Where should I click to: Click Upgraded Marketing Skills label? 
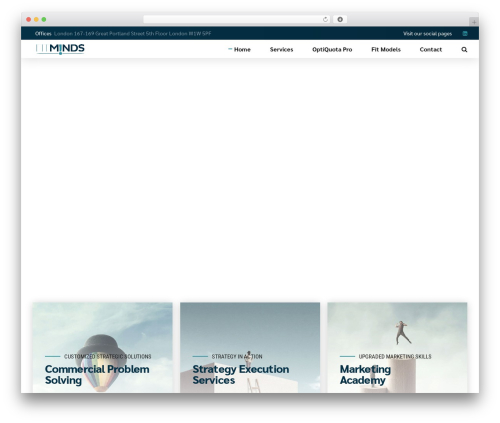395,356
